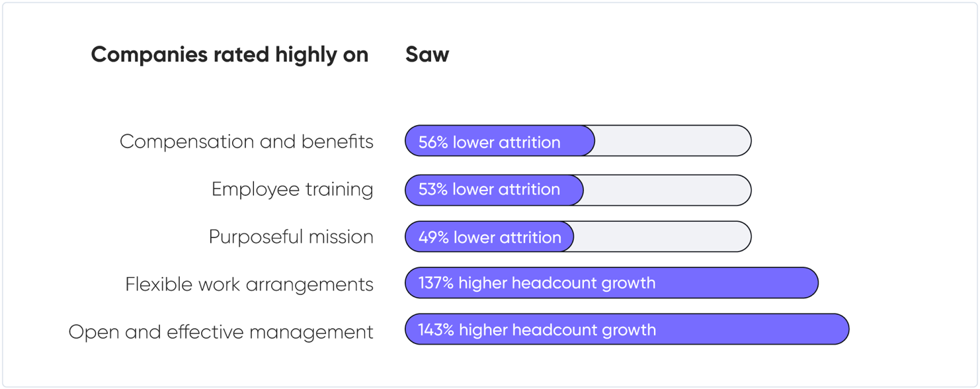Click the '53%' text in second bar
The height and width of the screenshot is (389, 980).
pos(433,190)
